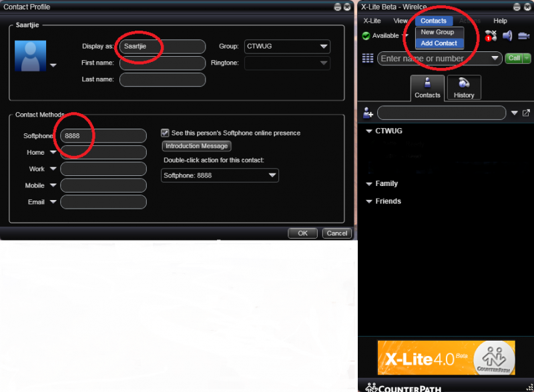Close the X-Lite Beta window
This screenshot has width=534, height=392.
pyautogui.click(x=527, y=7)
